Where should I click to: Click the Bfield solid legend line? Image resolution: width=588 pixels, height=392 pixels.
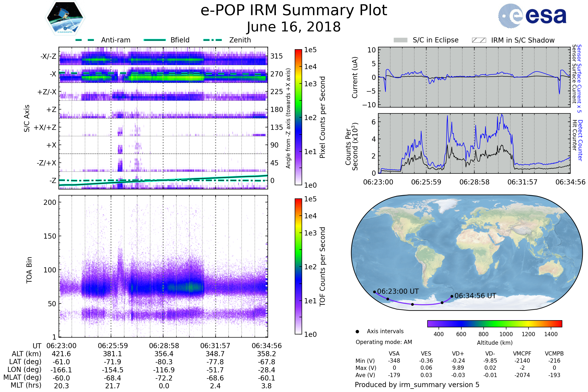click(x=155, y=40)
